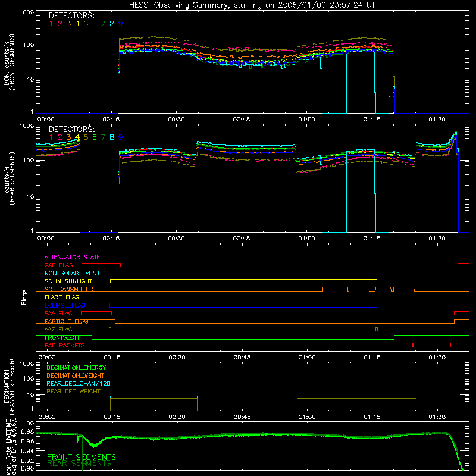Click the ATTENUATOR_STATE flag label
Image resolution: width=476 pixels, height=476 pixels.
[72, 257]
